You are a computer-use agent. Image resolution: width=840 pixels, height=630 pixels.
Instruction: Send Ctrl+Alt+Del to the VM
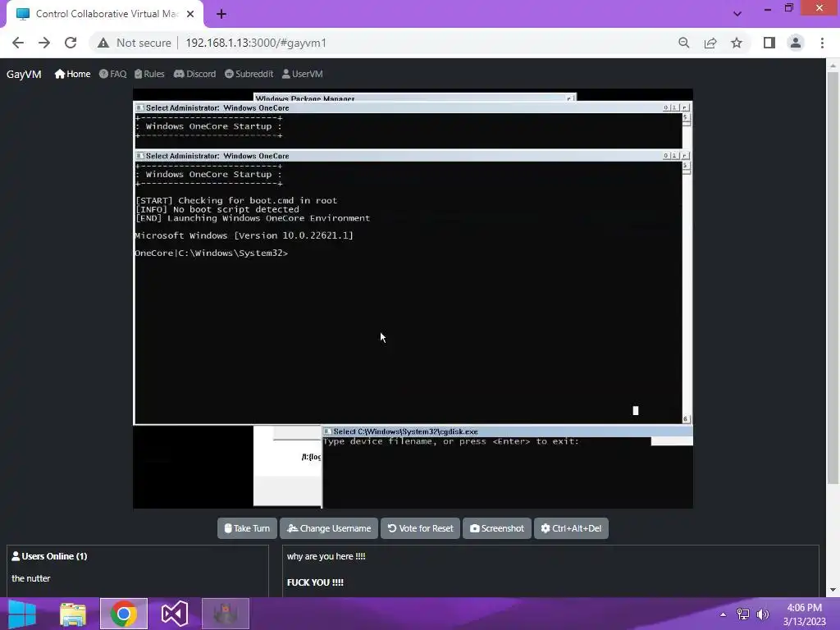tap(571, 528)
